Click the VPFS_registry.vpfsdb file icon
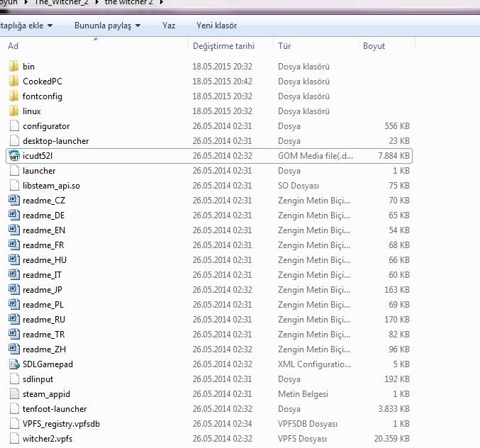Image resolution: width=480 pixels, height=448 pixels. pyautogui.click(x=14, y=424)
